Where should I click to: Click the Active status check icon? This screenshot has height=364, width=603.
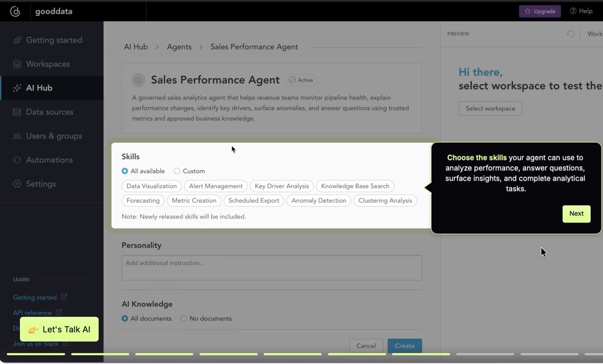tap(292, 80)
